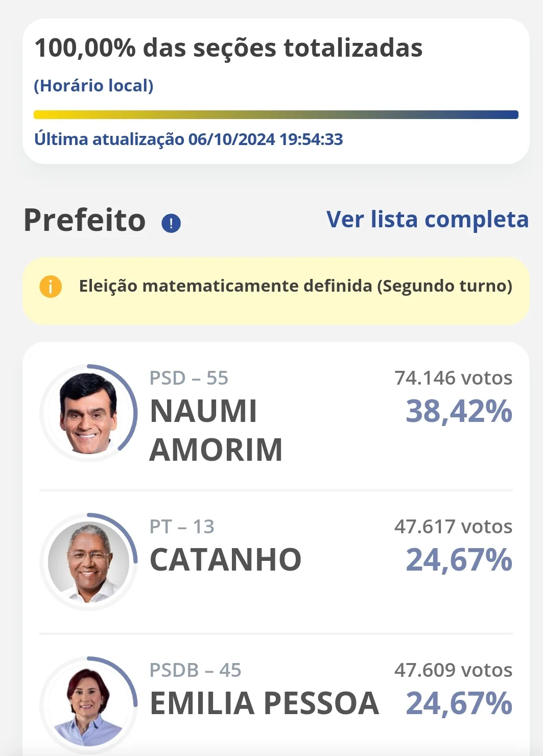Screen dimensions: 543x756
Task: Click the 38,42% vote percentage
Action: pyautogui.click(x=459, y=412)
